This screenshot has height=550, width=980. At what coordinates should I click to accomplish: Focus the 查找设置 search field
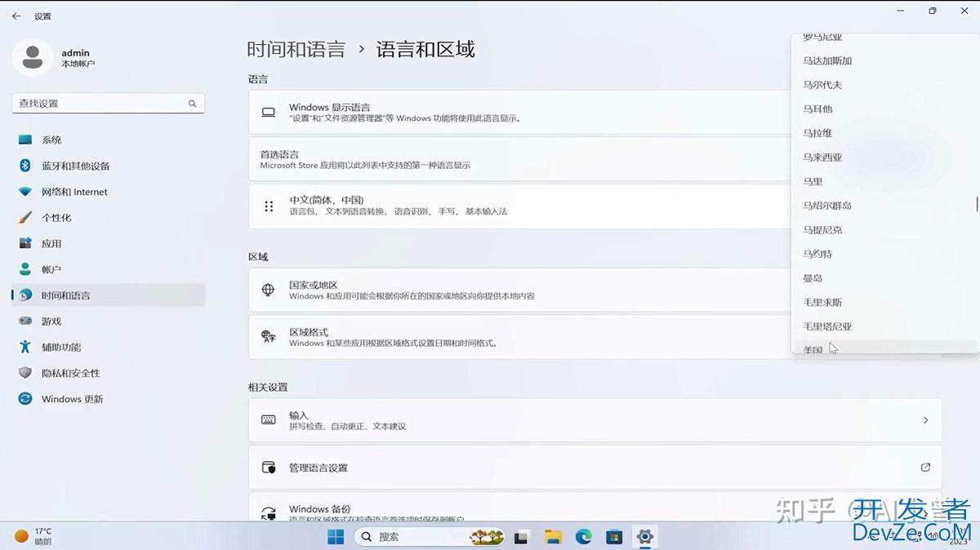(108, 104)
